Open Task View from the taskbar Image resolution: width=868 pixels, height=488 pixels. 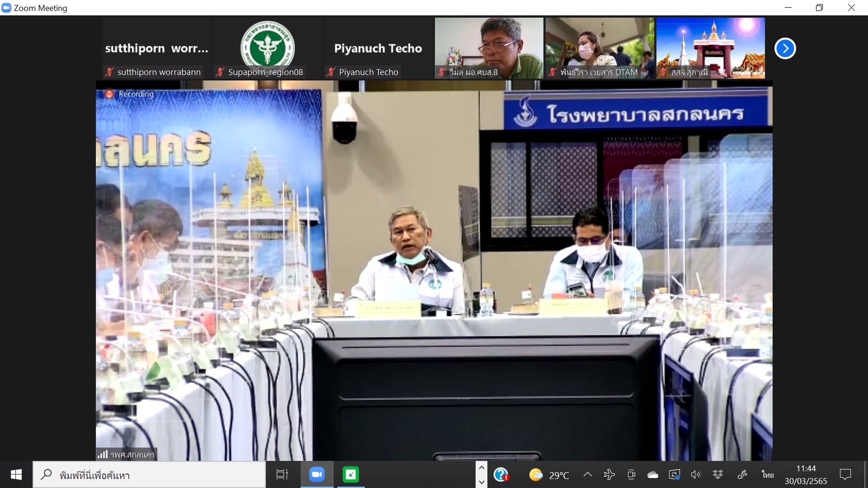tap(282, 475)
